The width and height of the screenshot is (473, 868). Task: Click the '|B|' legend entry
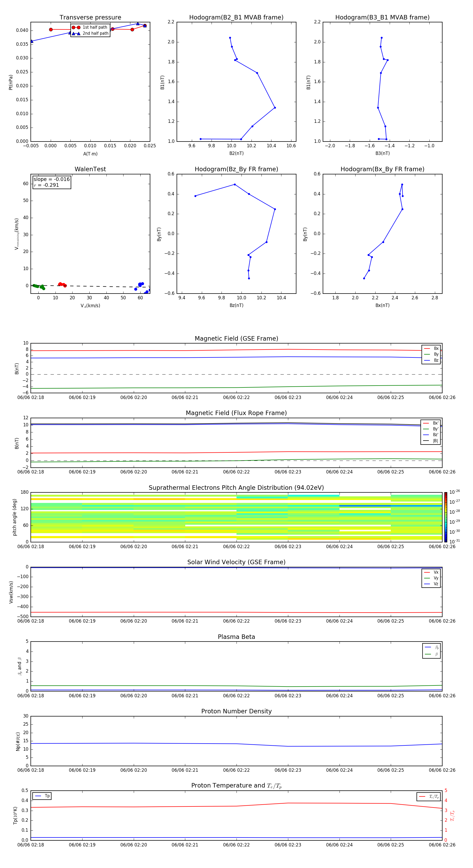coord(431,441)
